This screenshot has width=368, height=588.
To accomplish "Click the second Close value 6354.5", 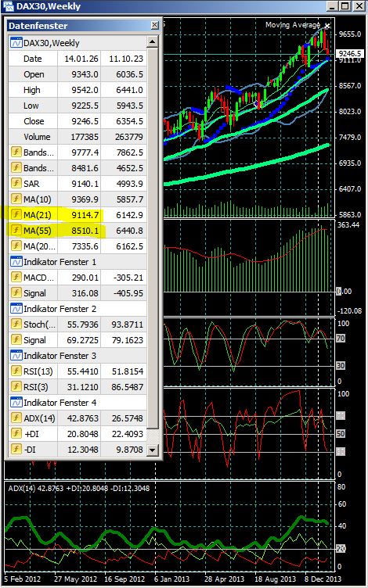I will [x=129, y=121].
